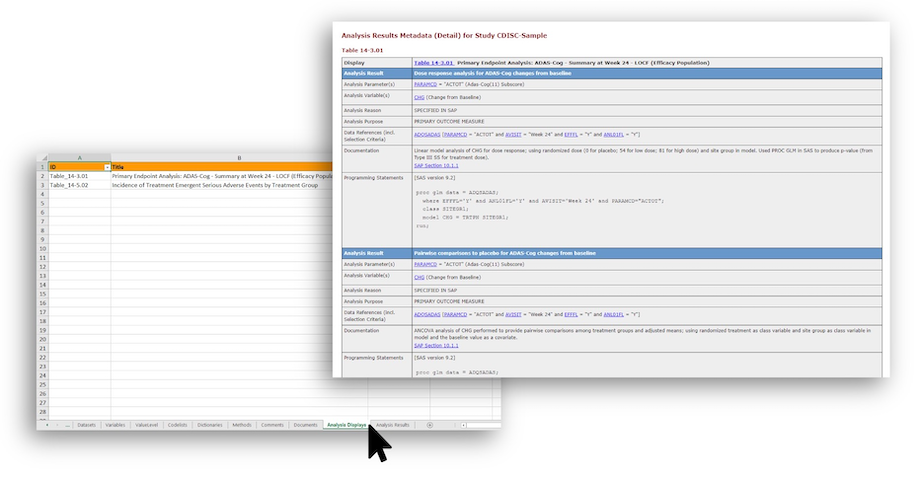Open SAP Section 10.1.1 link in Pairwise comparisons Documentation
This screenshot has width=920, height=480.
tap(436, 346)
